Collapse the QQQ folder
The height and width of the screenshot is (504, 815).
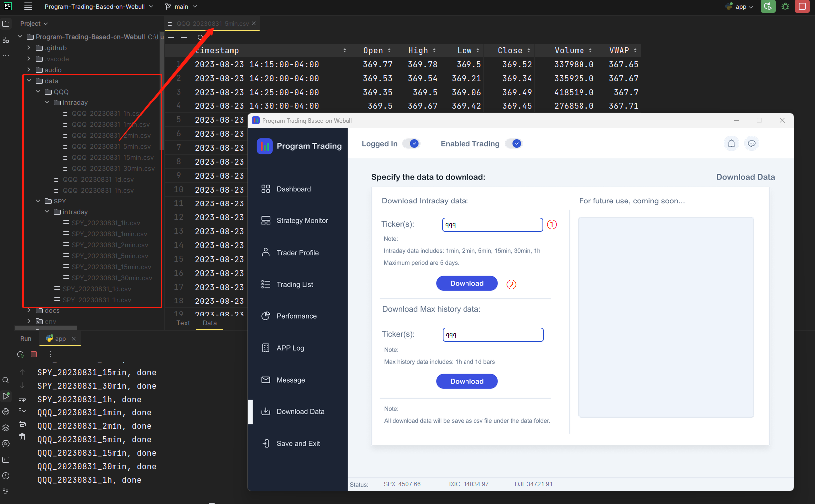(38, 92)
